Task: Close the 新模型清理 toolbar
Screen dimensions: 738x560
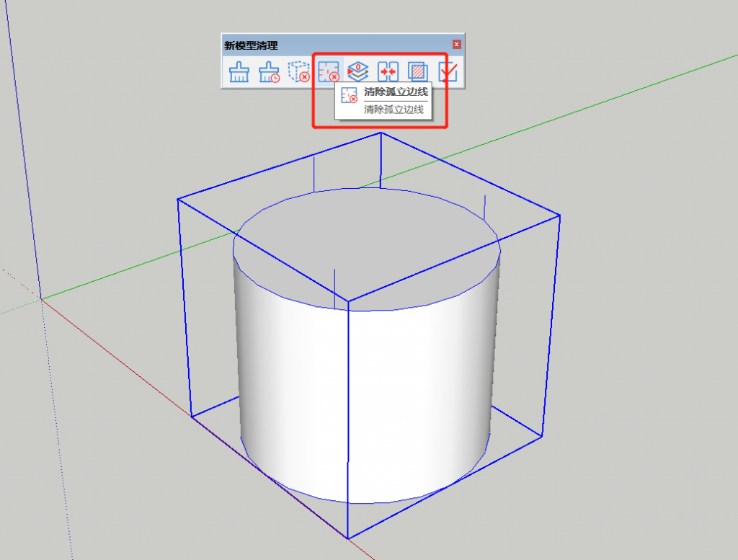Action: [x=456, y=44]
